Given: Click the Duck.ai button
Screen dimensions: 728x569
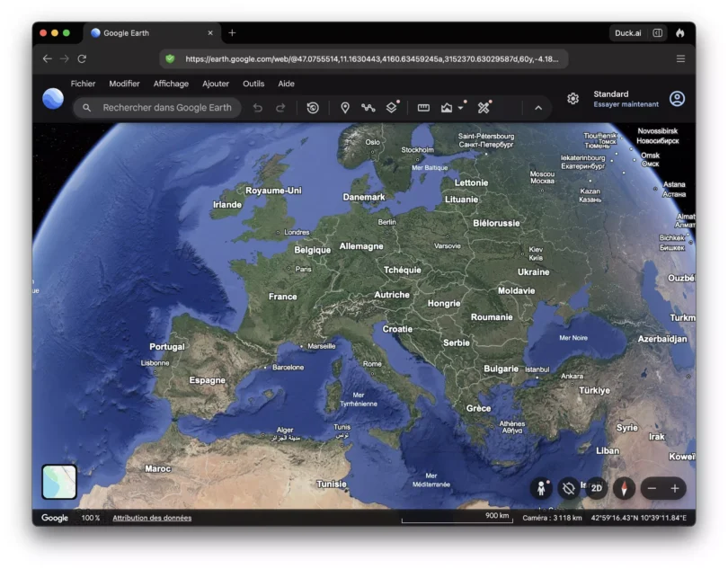Looking at the screenshot, I should [x=627, y=33].
